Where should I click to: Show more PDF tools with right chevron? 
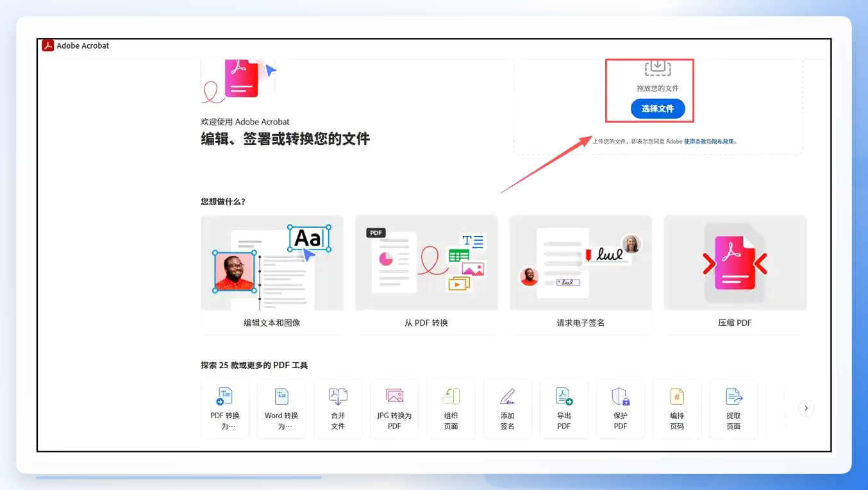[x=806, y=408]
